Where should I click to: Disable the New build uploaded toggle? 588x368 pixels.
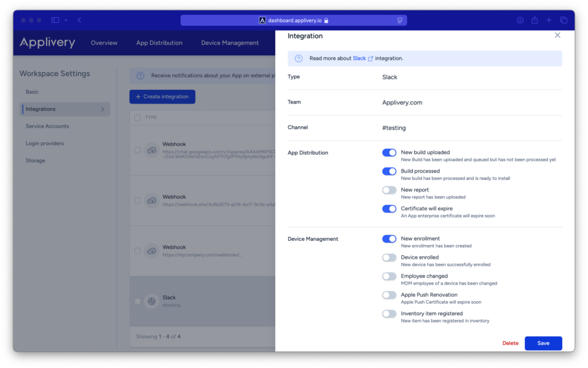pos(389,152)
